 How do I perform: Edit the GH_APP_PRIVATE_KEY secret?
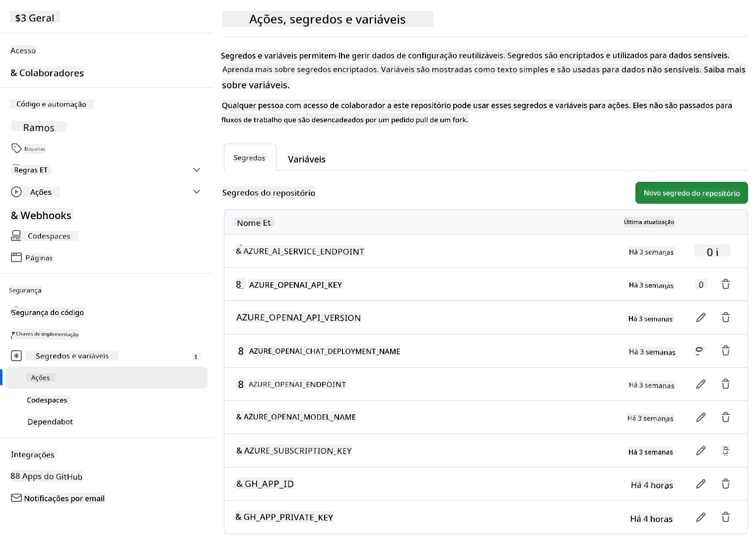tap(701, 517)
